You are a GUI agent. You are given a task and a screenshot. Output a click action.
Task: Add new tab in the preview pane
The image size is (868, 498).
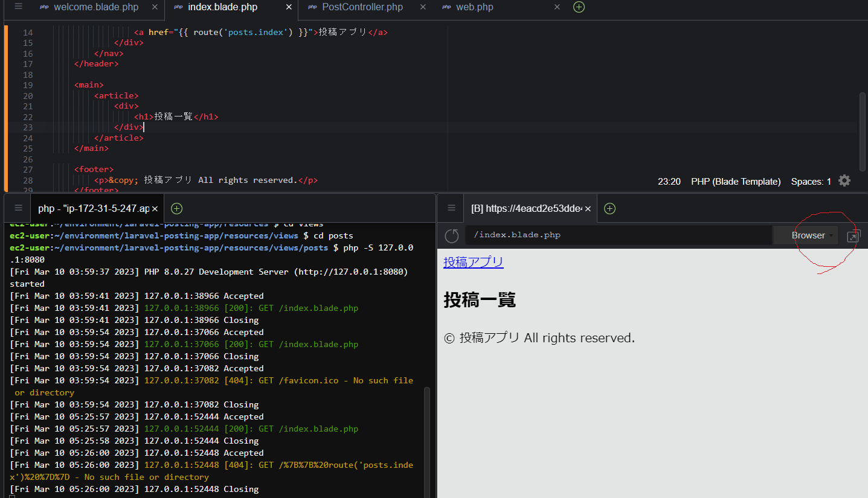click(609, 208)
